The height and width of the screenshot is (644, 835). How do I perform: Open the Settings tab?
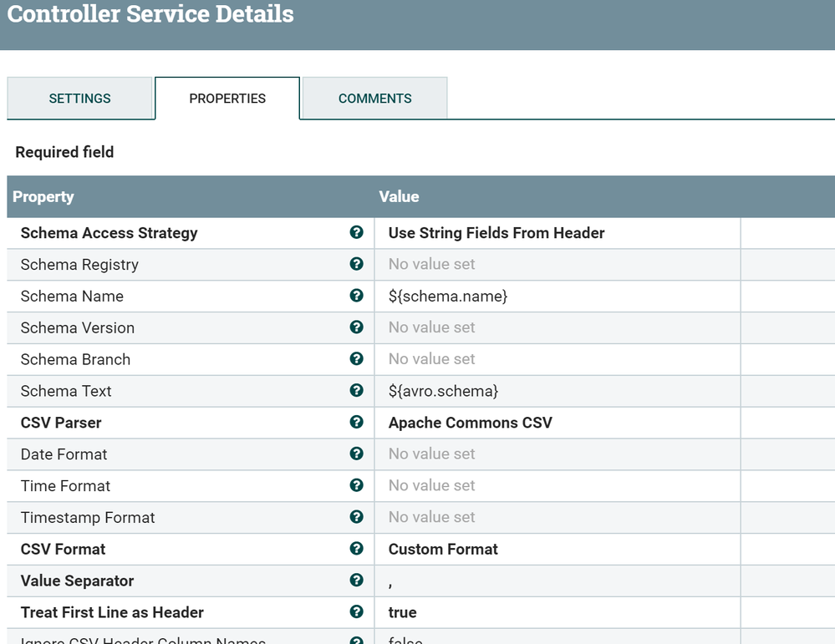click(x=80, y=99)
